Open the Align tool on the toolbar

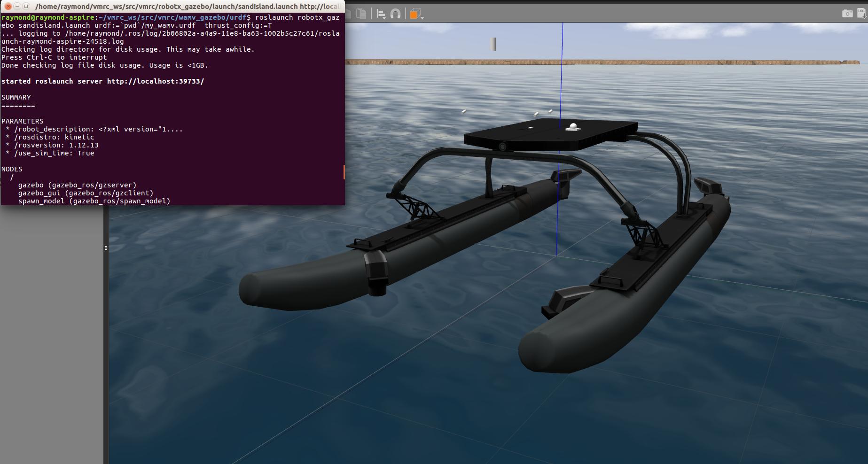click(381, 13)
